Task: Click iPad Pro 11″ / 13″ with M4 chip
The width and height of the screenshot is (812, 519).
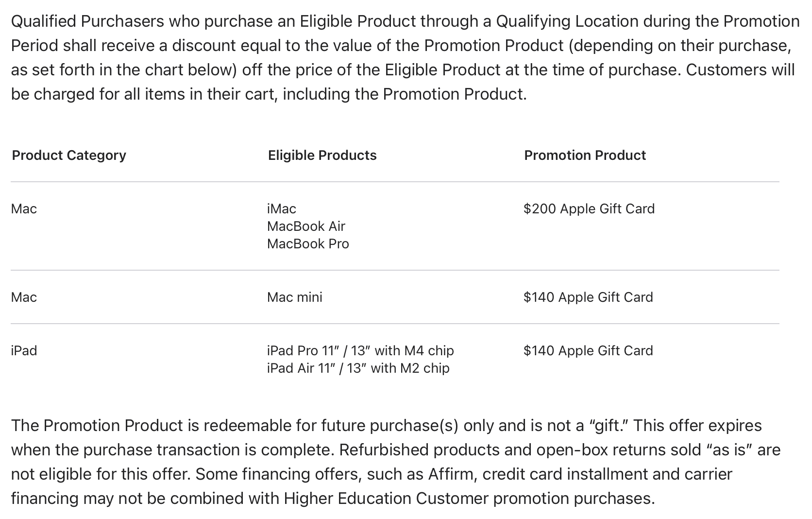Action: pos(360,351)
